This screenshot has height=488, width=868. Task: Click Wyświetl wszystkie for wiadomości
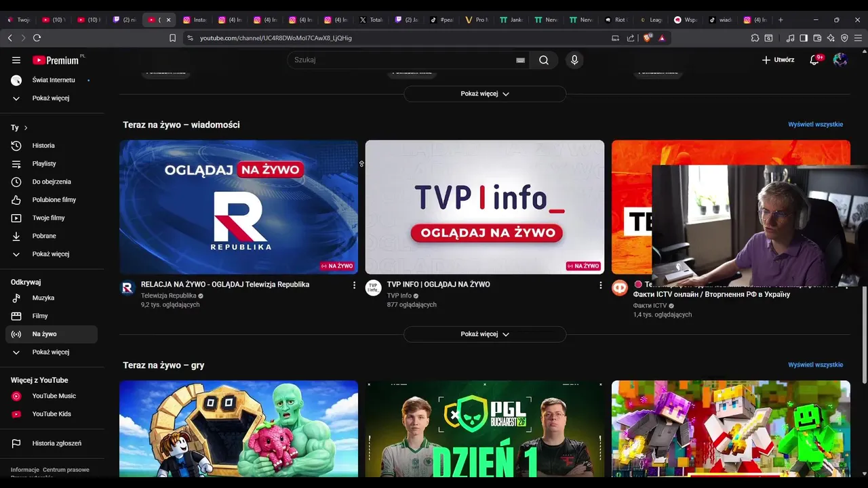(815, 125)
